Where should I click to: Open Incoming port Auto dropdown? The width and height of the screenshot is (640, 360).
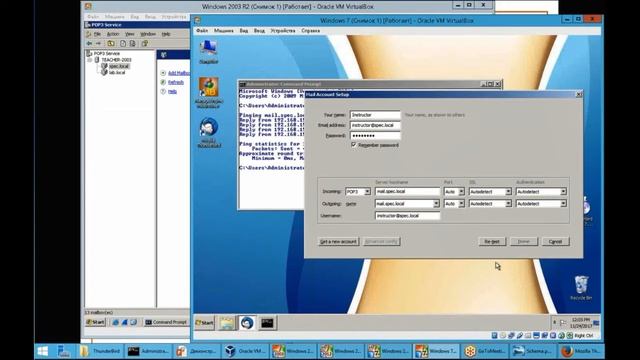point(454,191)
